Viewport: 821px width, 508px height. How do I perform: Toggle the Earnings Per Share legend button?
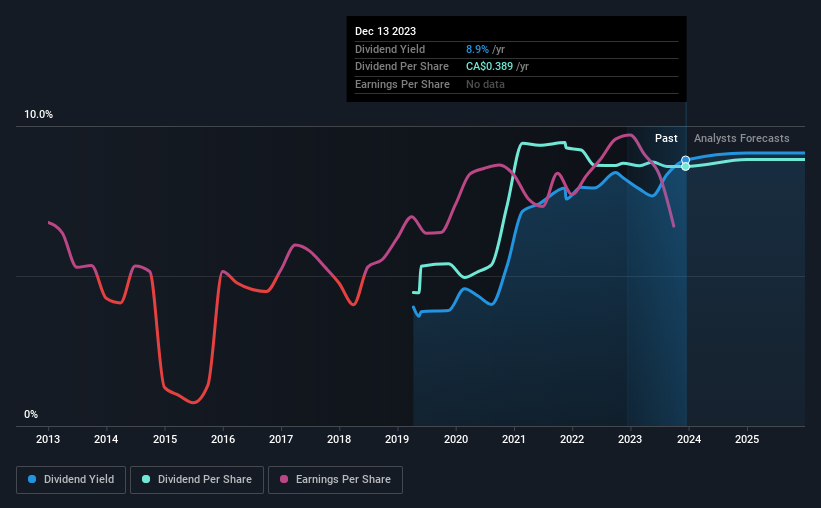336,480
